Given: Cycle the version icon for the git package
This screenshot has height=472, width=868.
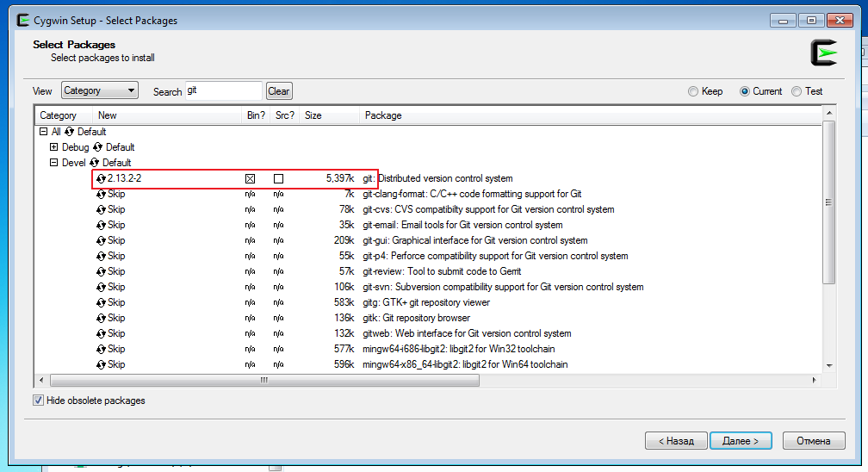Looking at the screenshot, I should [101, 178].
